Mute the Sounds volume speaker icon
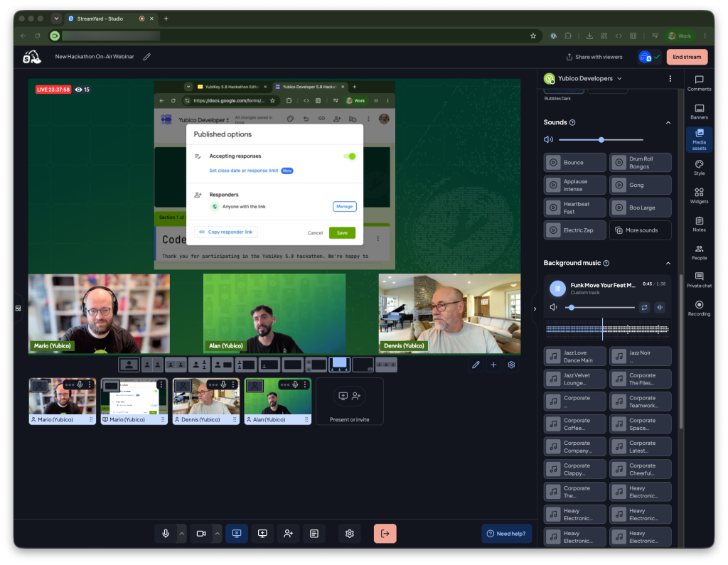The height and width of the screenshot is (565, 728). (548, 139)
